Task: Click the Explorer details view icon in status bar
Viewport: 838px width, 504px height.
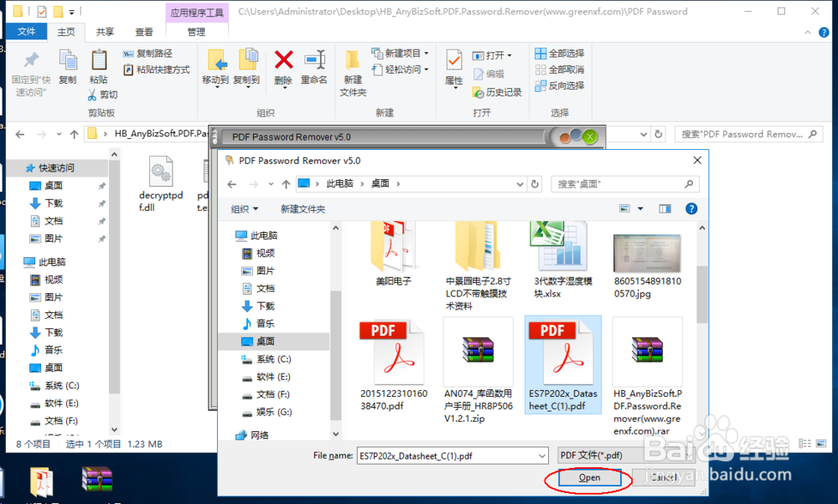Action: [804, 444]
